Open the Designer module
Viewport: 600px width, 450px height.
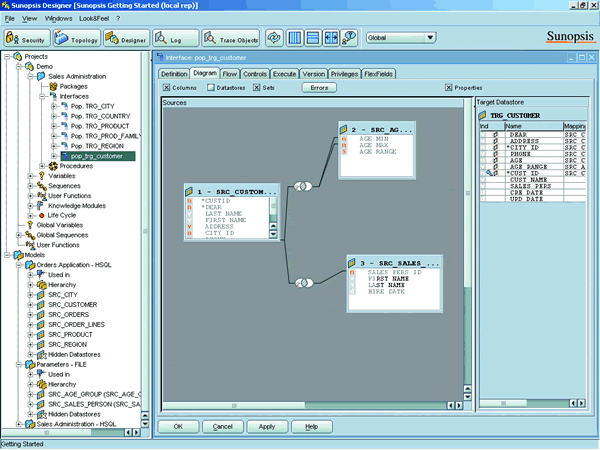(x=126, y=38)
